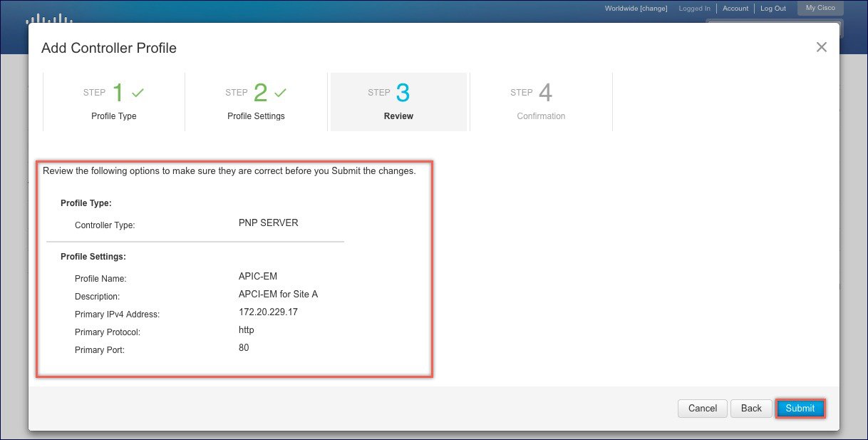The image size is (868, 440).
Task: Click the Profile Name label
Action: (x=100, y=279)
